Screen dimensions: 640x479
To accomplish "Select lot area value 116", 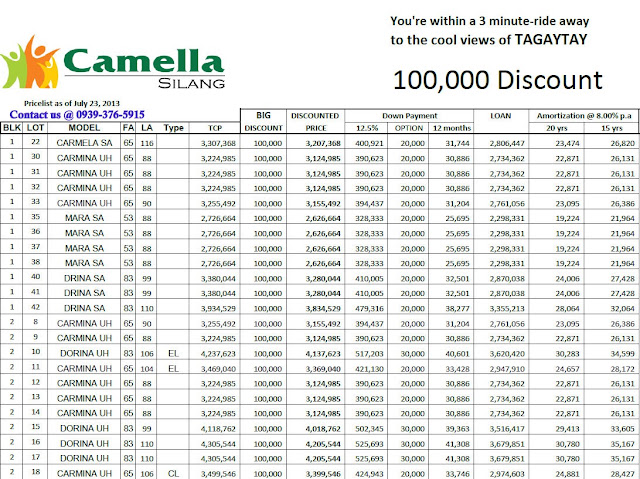I will pyautogui.click(x=147, y=143).
